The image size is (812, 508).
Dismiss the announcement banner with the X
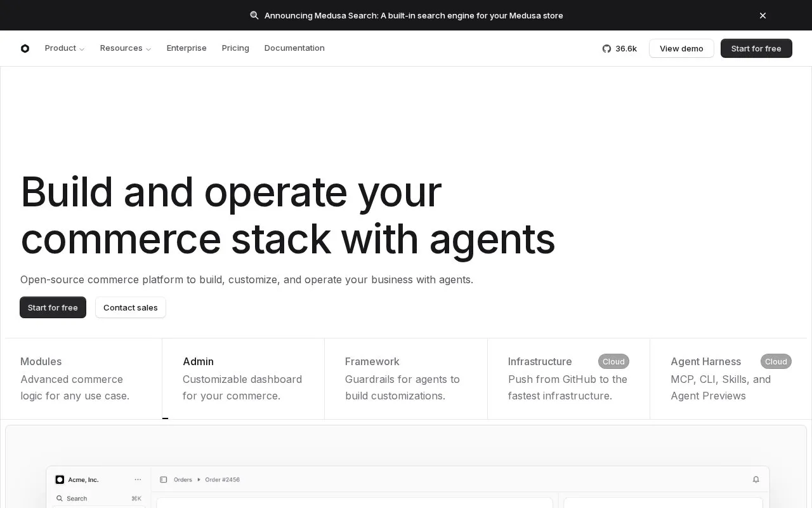(763, 15)
